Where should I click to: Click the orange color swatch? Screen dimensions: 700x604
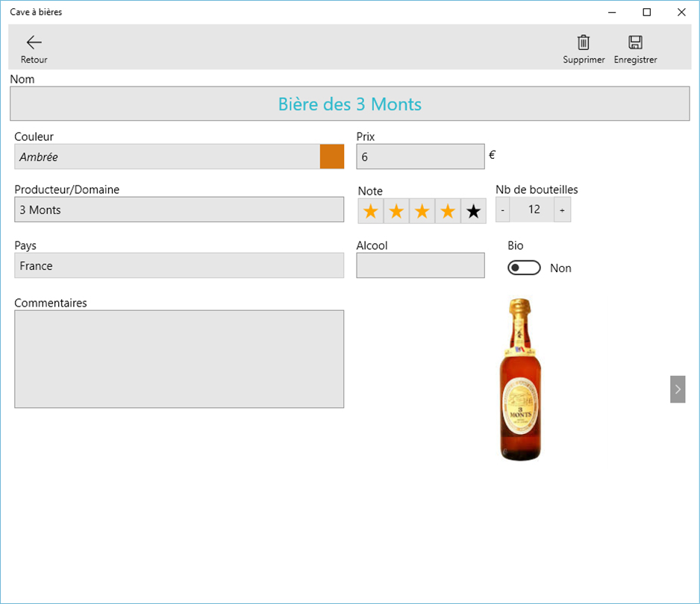[x=332, y=157]
